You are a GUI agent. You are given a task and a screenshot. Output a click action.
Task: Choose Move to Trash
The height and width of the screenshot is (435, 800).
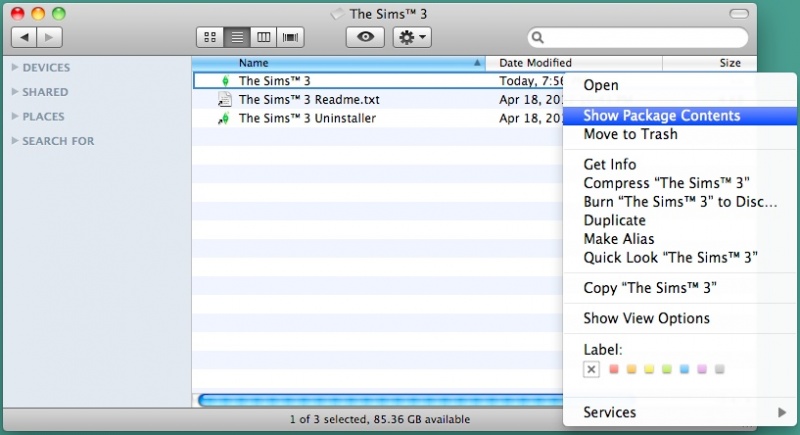pyautogui.click(x=680, y=134)
